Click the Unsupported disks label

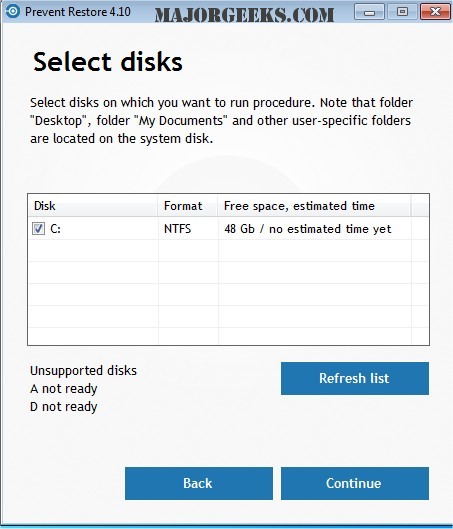point(83,370)
